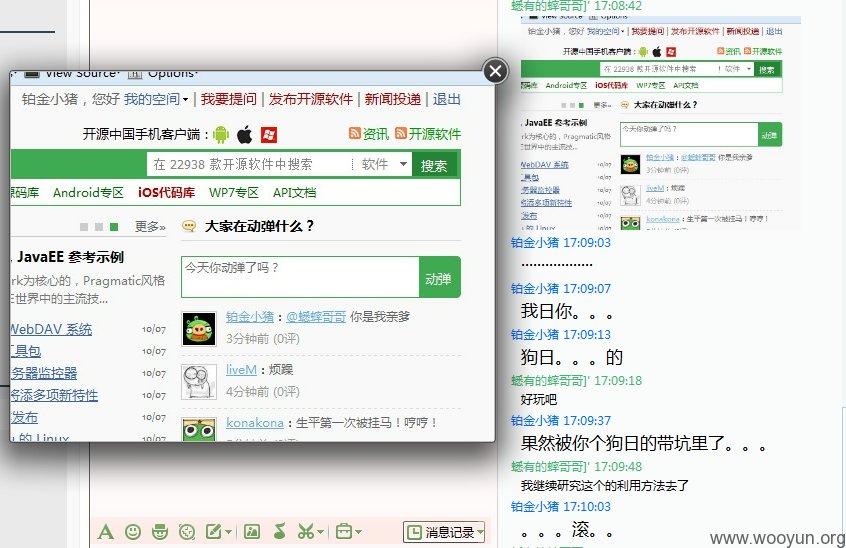846x548 pixels.
Task: Expand the handwriting input dropdown arrow
Action: [229, 532]
